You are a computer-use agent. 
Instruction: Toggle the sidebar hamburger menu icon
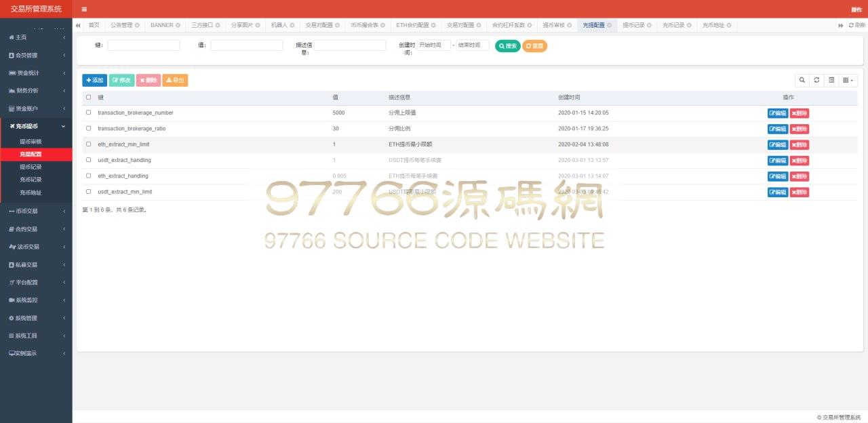tap(84, 9)
